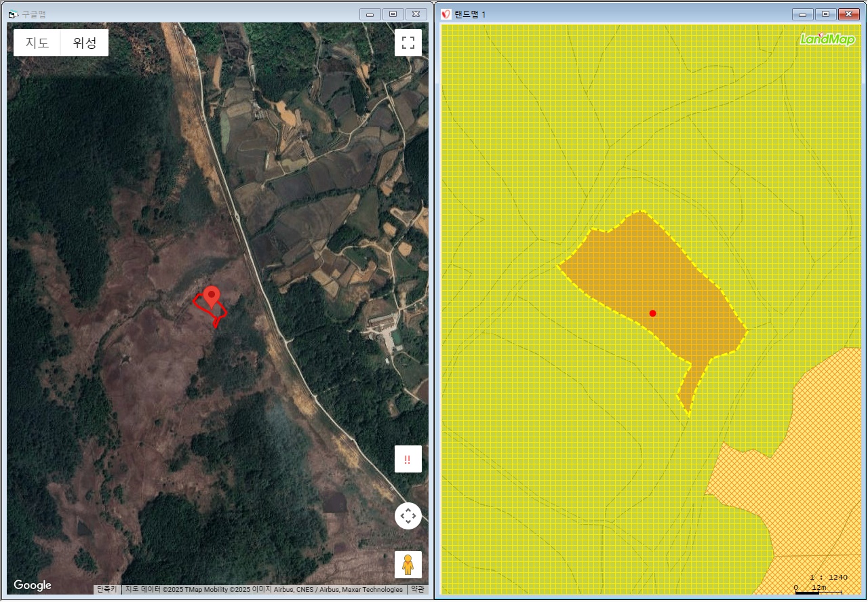Open the 단축키 keyboard shortcuts link
868x602 pixels.
point(107,590)
